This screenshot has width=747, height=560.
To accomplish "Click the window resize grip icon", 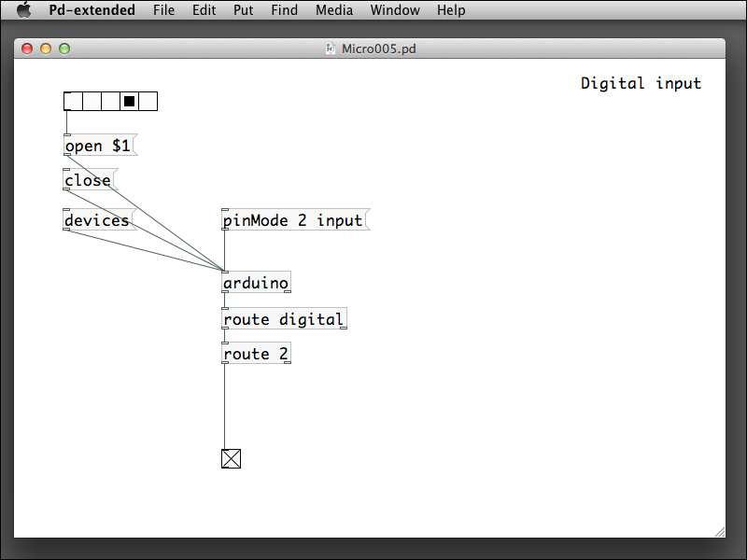I will (721, 530).
